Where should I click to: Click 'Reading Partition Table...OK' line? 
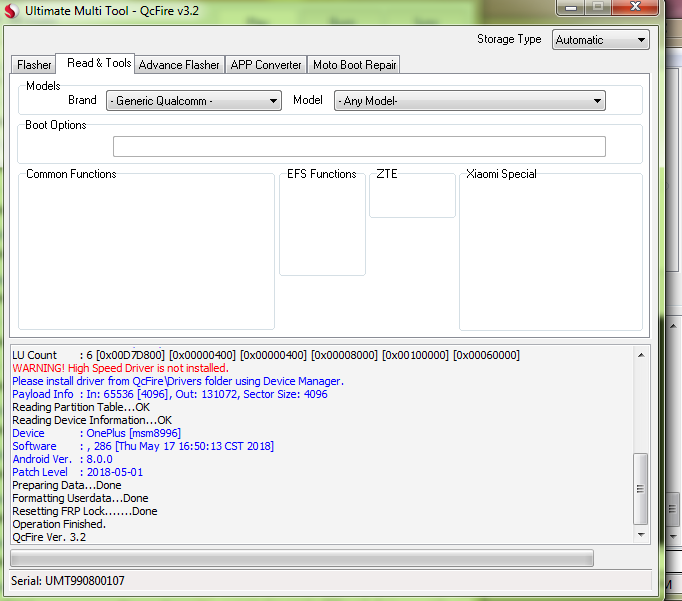81,407
